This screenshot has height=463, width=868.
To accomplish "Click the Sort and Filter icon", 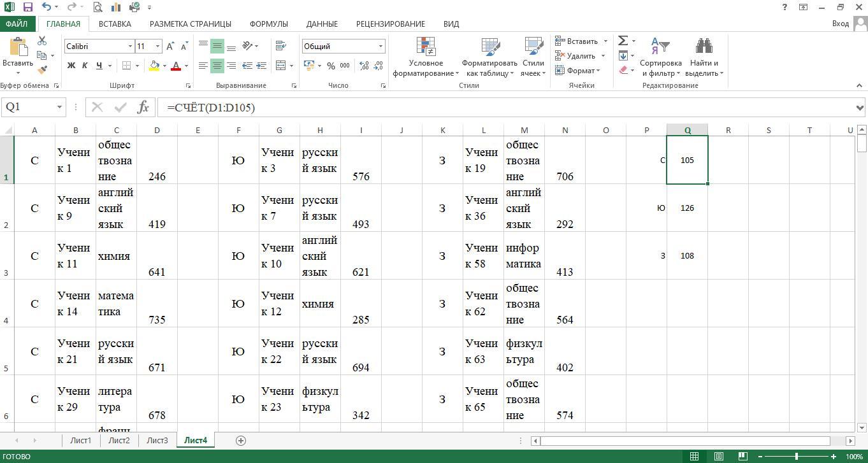I will coord(660,46).
